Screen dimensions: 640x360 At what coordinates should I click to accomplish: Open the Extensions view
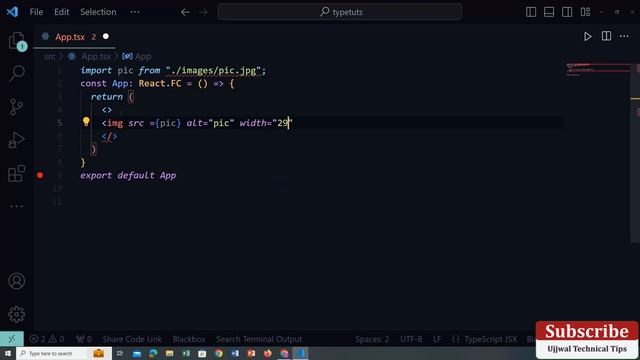coord(17,173)
